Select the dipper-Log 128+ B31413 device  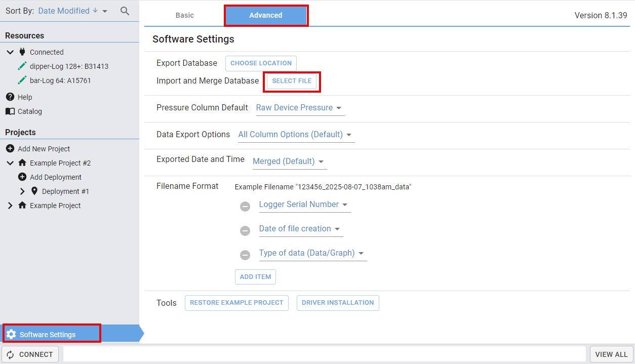(x=69, y=66)
